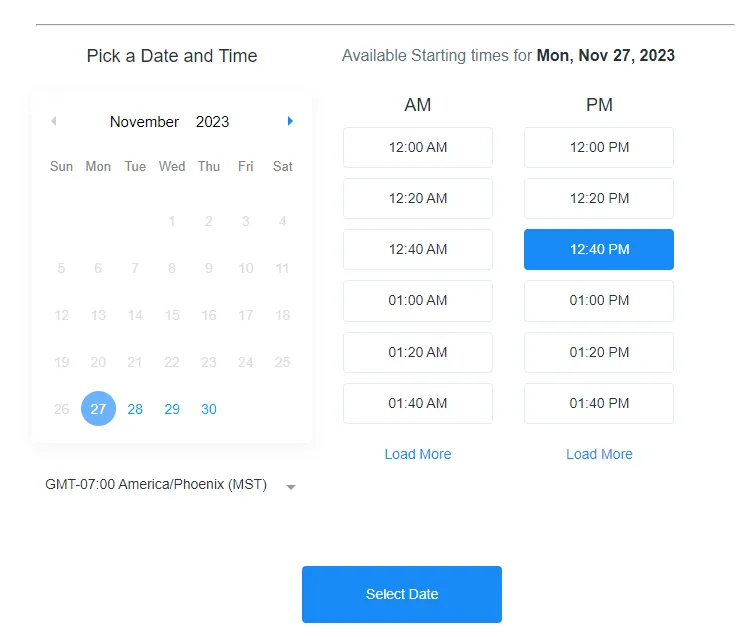Load more PM times

[599, 454]
